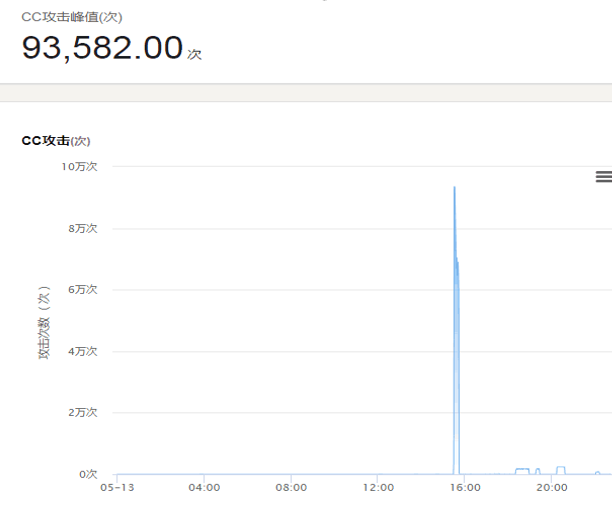Click the 12:00 x-axis time label

tap(378, 487)
